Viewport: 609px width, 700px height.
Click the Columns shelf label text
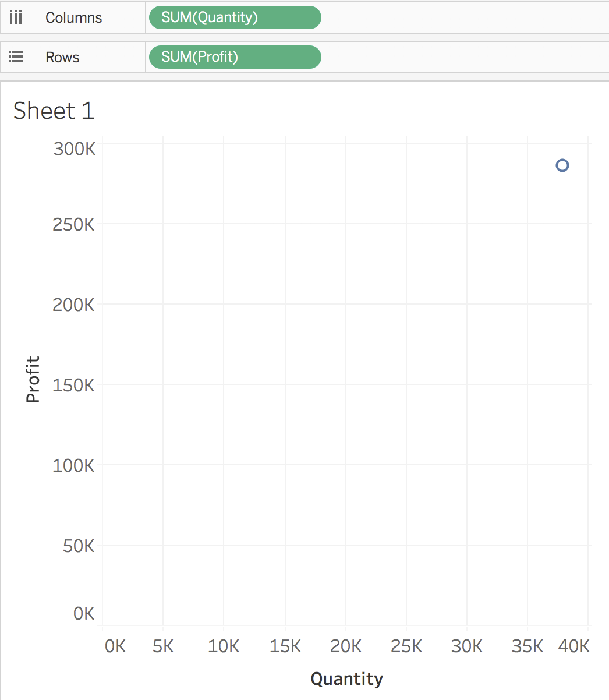tap(73, 17)
